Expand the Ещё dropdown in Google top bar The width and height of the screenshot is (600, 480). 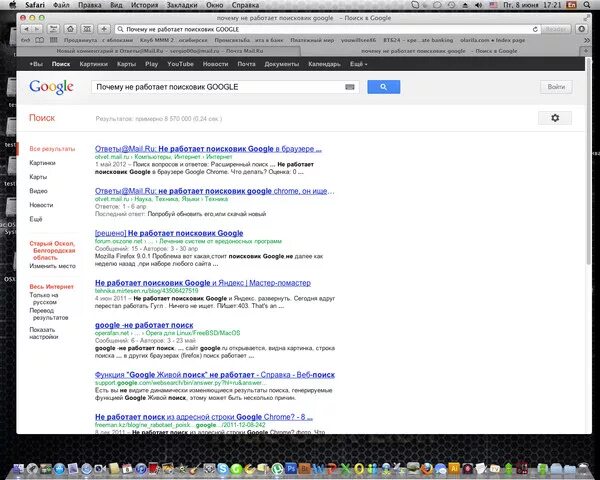coord(358,64)
